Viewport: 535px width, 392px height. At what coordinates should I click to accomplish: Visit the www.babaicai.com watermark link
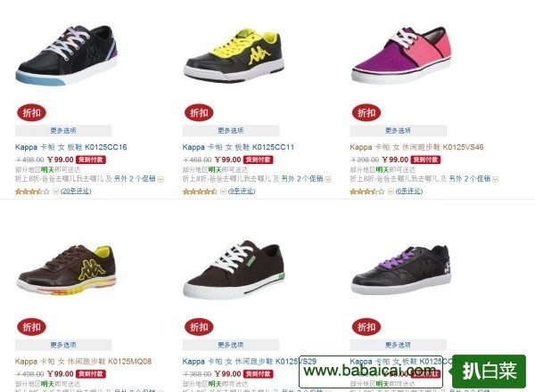pos(371,372)
